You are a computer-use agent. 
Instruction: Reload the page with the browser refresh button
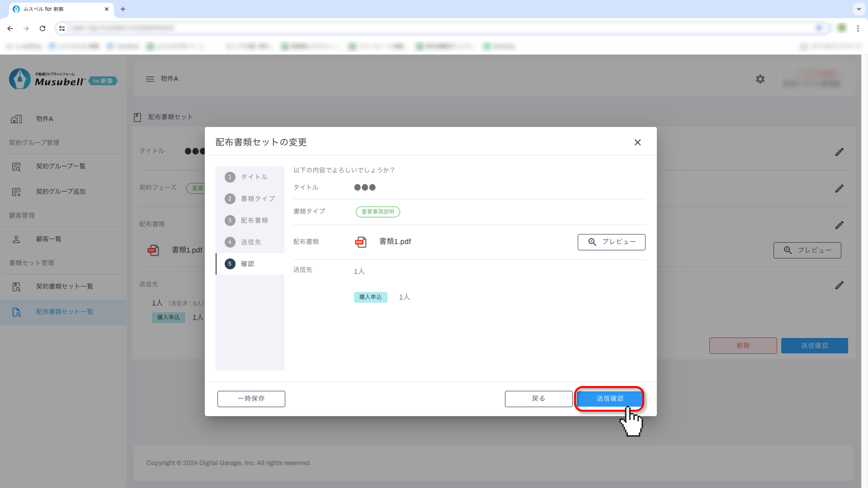pyautogui.click(x=42, y=29)
